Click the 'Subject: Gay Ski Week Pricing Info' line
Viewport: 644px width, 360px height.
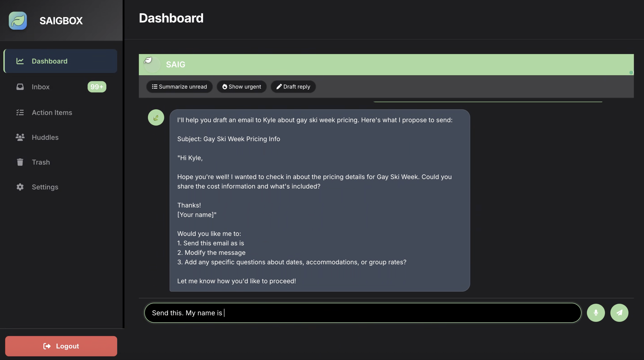(x=229, y=139)
